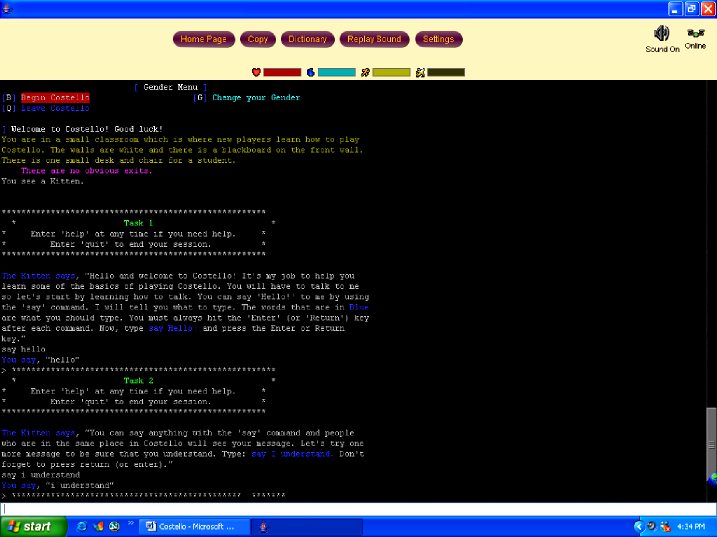717x537 pixels.
Task: Restore down the application window
Action: coord(691,9)
